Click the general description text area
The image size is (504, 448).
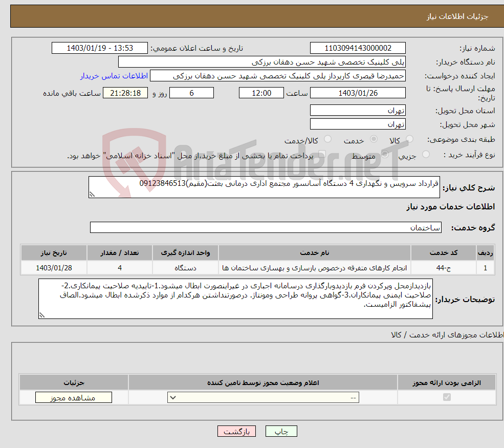tap(264, 187)
